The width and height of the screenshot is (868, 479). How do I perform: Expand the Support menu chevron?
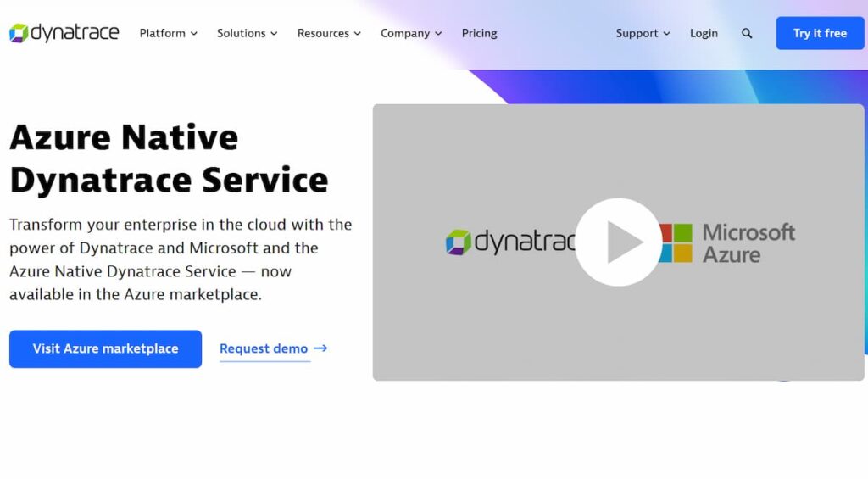[666, 34]
